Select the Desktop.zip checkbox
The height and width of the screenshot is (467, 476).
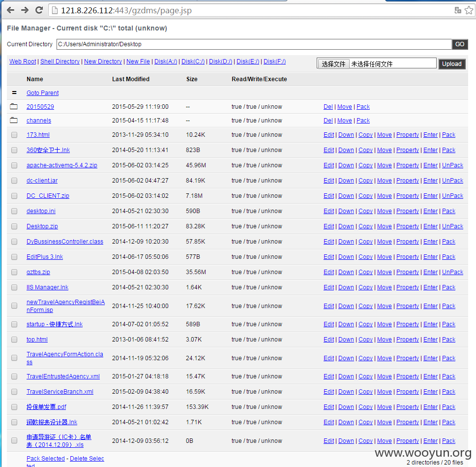click(14, 226)
